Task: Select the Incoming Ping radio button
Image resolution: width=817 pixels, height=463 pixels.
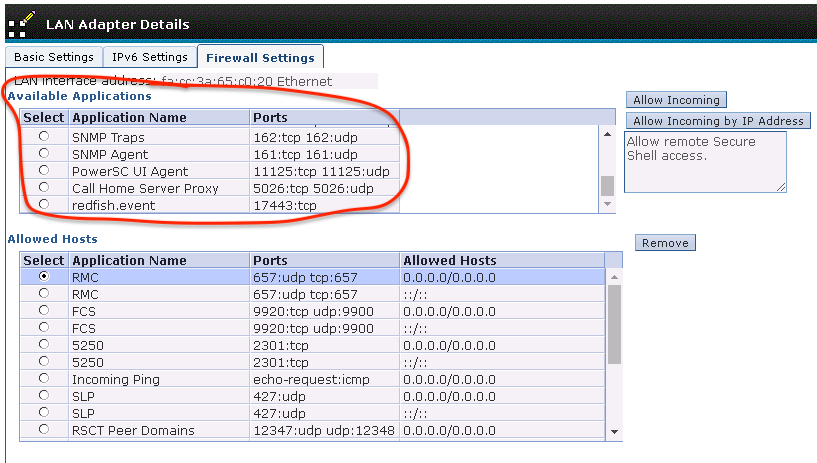Action: tap(43, 379)
